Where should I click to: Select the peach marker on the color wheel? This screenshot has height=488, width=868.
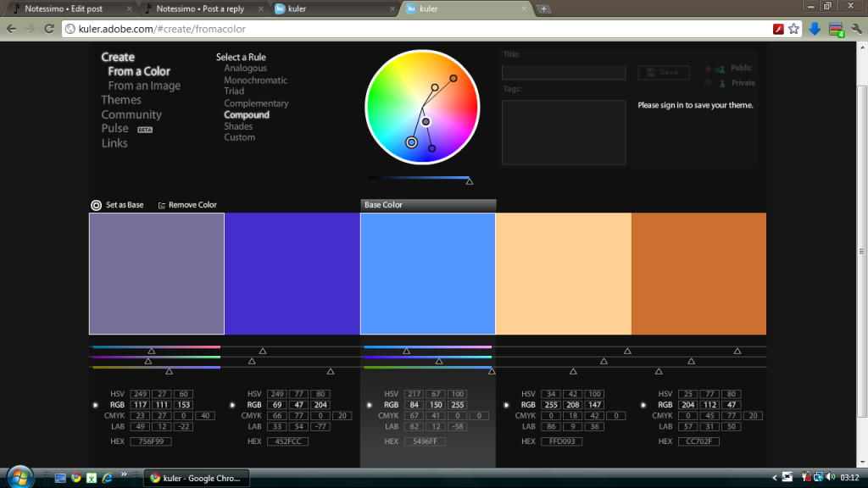point(435,87)
